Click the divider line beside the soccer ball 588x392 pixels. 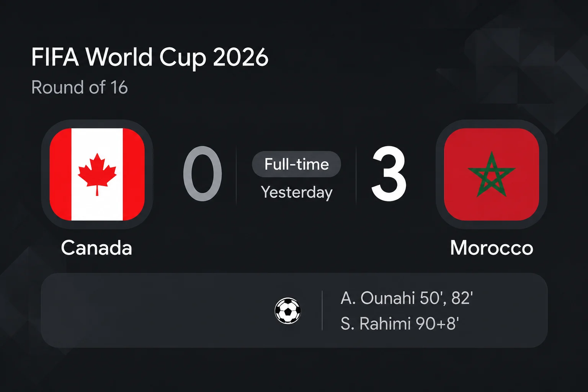tap(322, 310)
